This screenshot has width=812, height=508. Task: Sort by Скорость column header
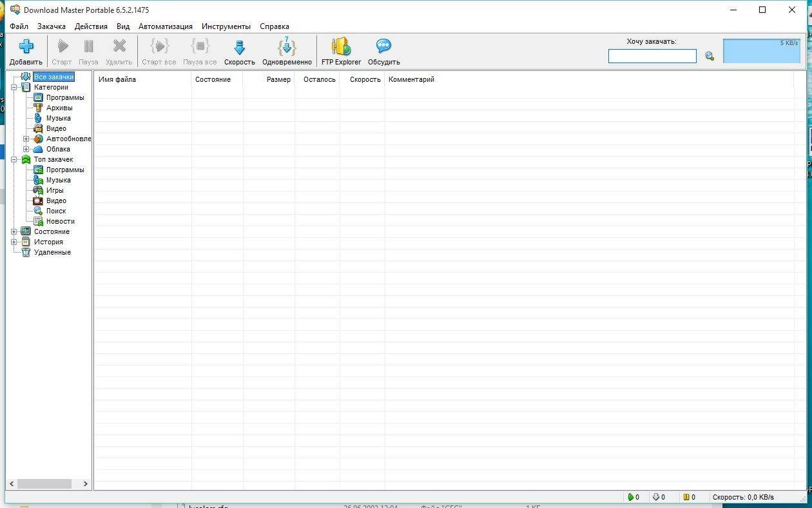[362, 79]
